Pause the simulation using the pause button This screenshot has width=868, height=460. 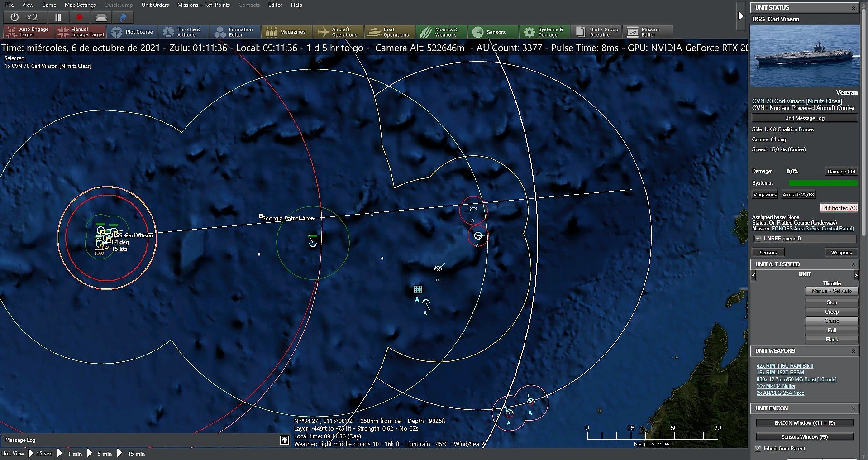(58, 17)
